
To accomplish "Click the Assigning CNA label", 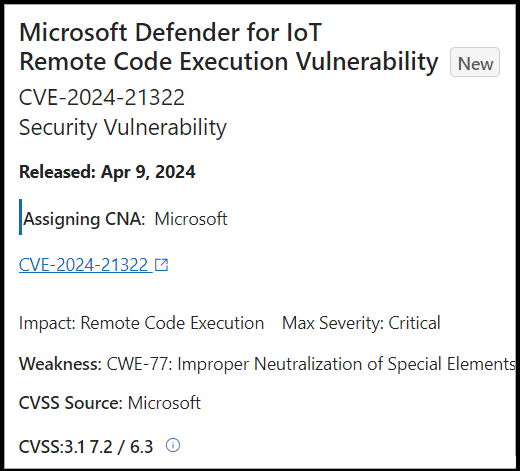I will (x=84, y=219).
